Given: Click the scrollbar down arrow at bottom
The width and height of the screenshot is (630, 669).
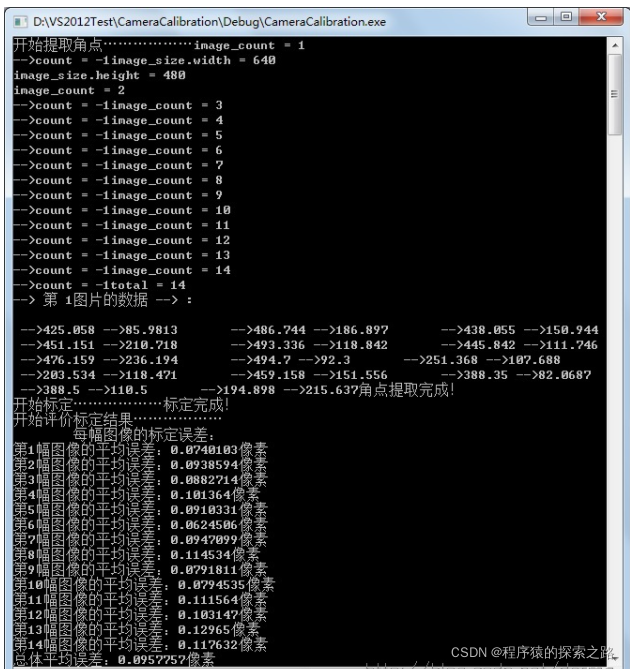Looking at the screenshot, I should [x=615, y=659].
